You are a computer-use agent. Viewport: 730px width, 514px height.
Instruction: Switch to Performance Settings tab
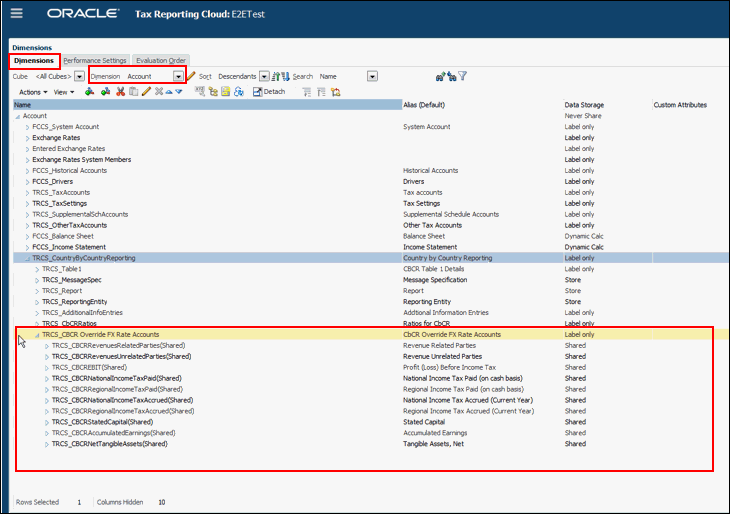[x=95, y=61]
